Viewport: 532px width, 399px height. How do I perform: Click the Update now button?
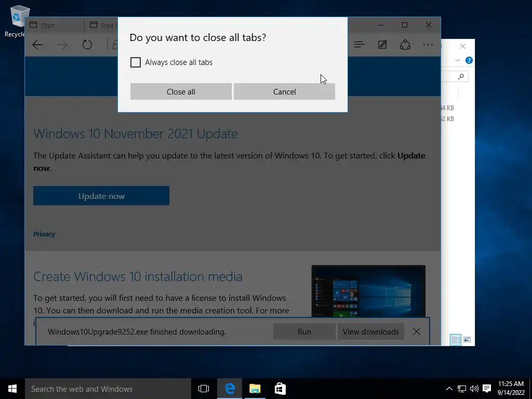coord(101,196)
